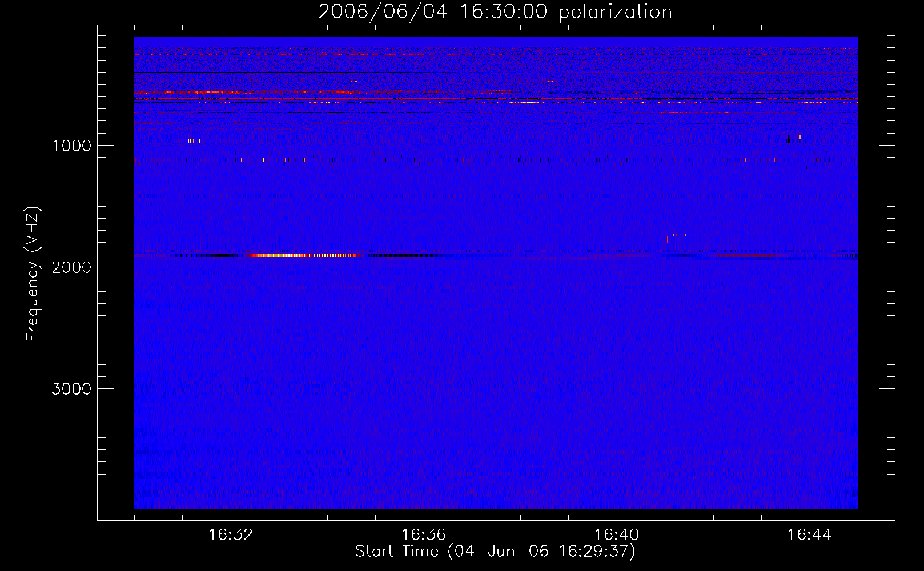Click the 16:32 time tick label
This screenshot has height=571, width=924.
coord(231,535)
